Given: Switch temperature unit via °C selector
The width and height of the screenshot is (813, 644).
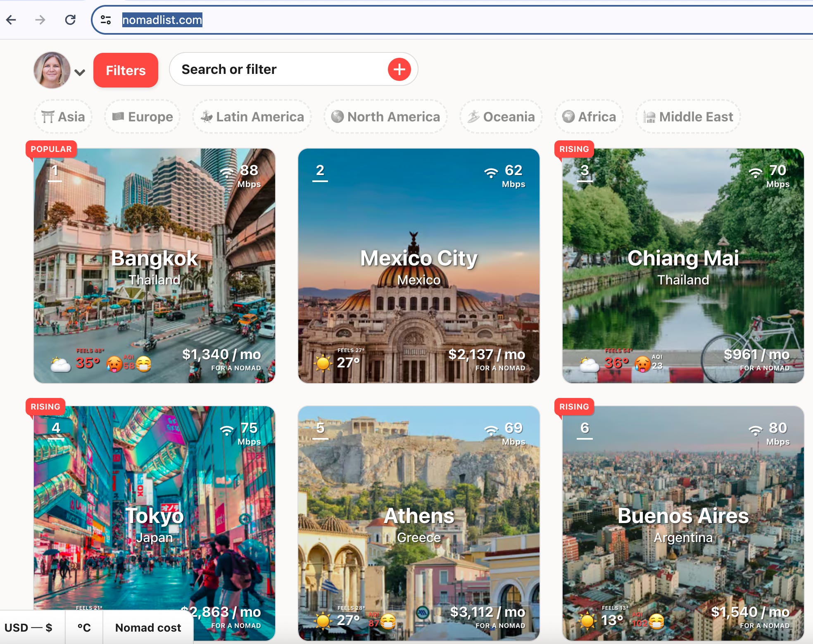Looking at the screenshot, I should point(84,627).
